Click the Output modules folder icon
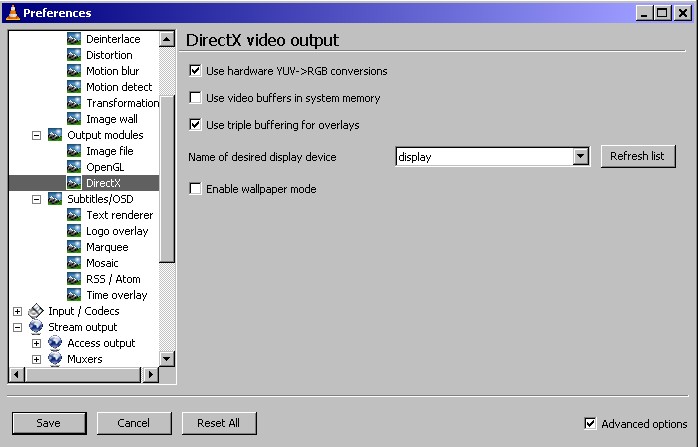698x447 pixels. point(55,135)
